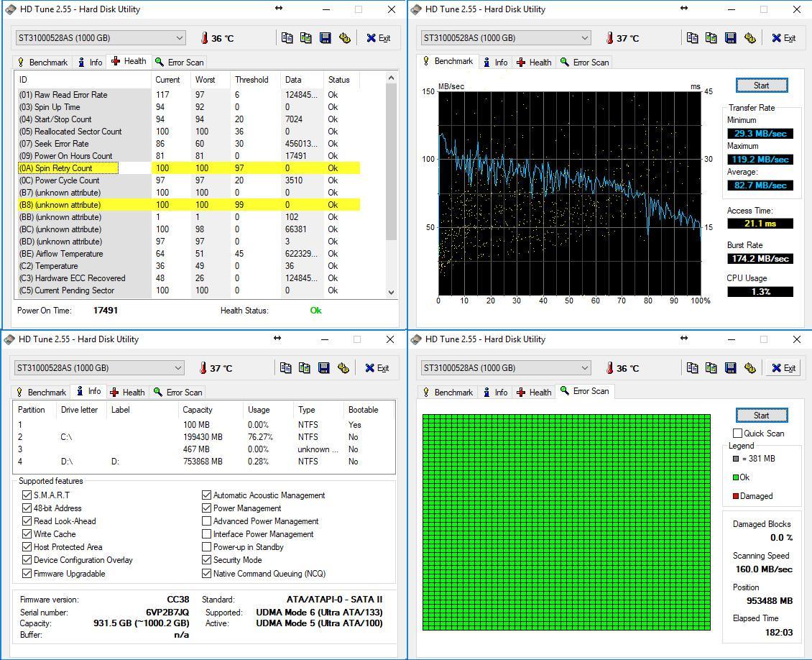This screenshot has width=812, height=660.
Task: Enable the Quick Scan checkbox
Action: pos(737,433)
